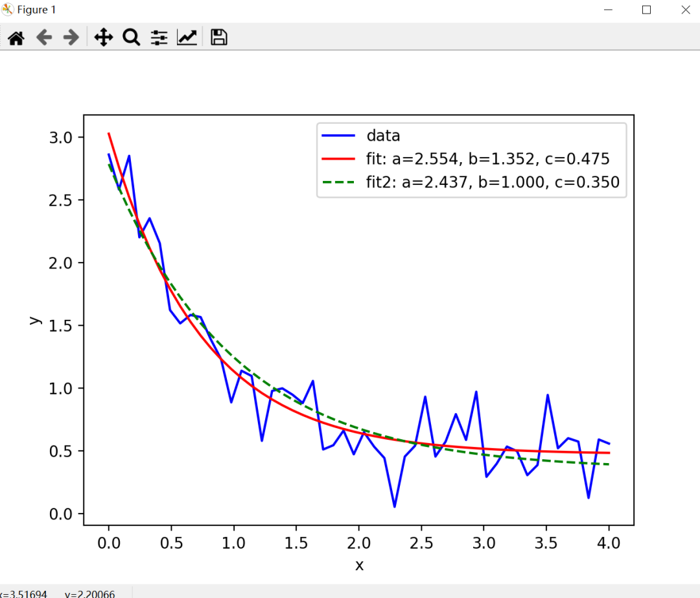Click the y-axis tick label 1.0
The image size is (700, 598).
61,389
